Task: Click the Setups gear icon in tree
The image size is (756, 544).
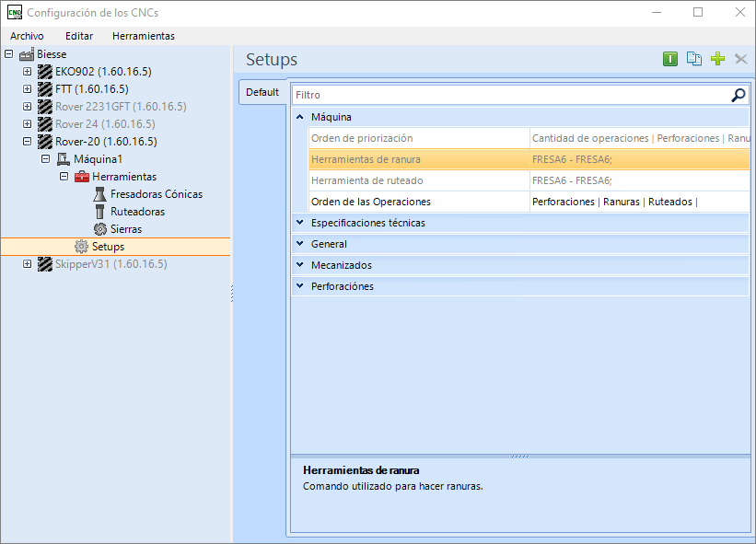Action: click(81, 247)
